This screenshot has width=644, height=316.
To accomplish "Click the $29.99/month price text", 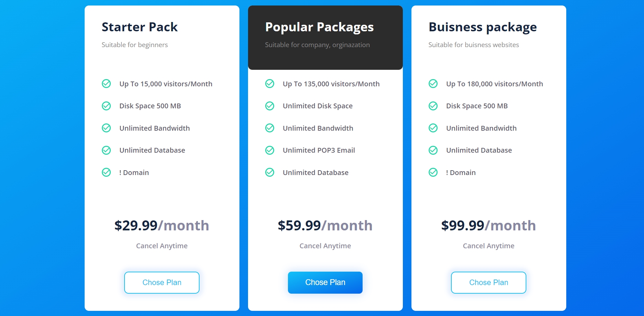I will tap(162, 226).
